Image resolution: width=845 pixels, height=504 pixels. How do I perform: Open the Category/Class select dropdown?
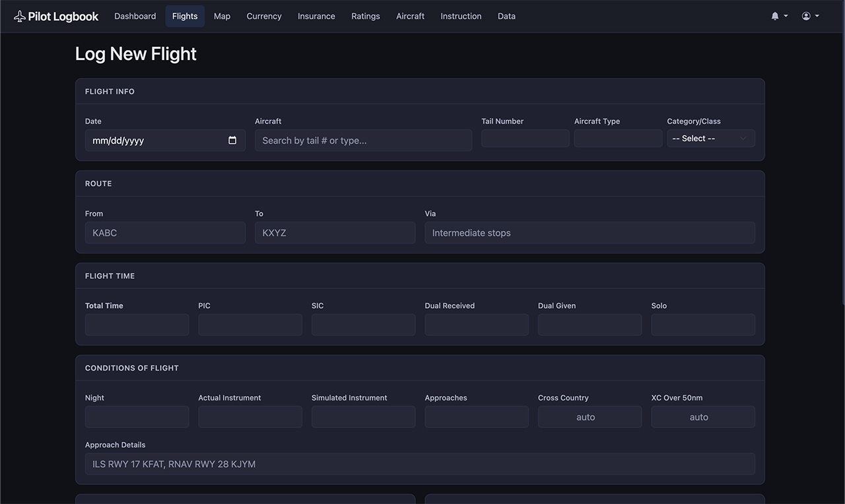(x=710, y=138)
